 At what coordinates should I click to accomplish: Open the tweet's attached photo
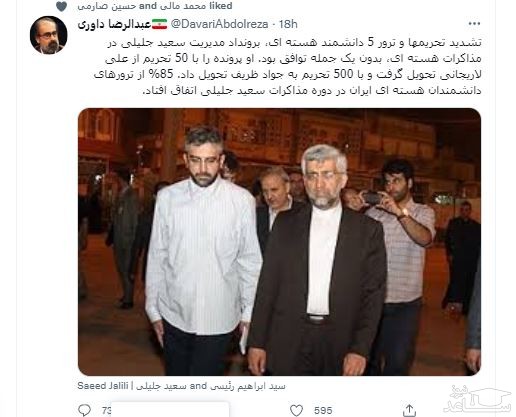point(279,242)
